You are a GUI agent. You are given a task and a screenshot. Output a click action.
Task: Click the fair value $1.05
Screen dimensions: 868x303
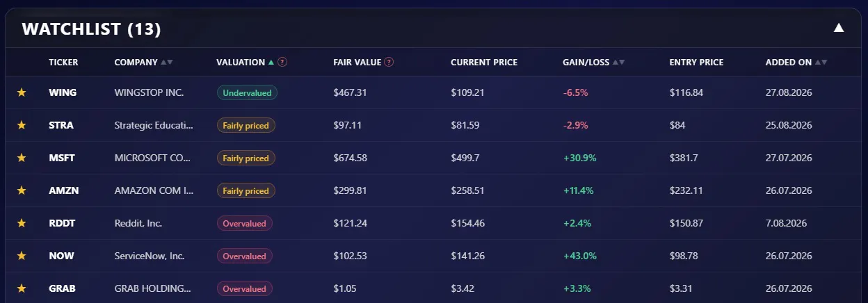point(345,288)
